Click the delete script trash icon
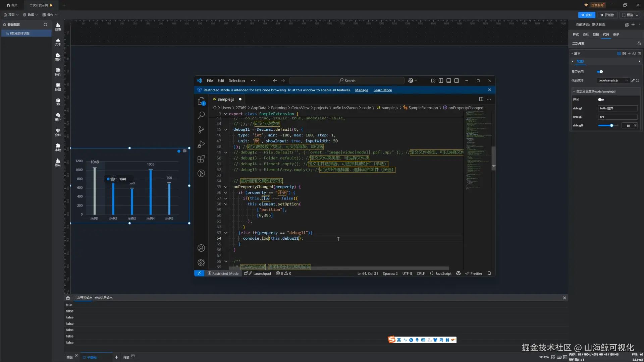Screen dimensions: 644x362 pyautogui.click(x=639, y=54)
